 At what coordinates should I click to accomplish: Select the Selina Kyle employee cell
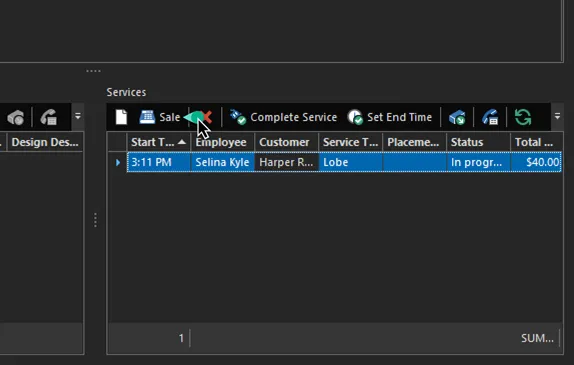(x=223, y=162)
